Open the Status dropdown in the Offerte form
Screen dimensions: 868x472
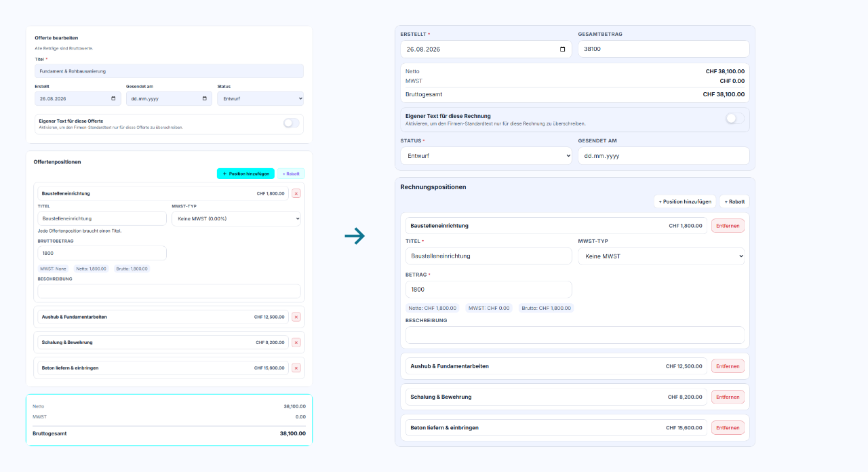[260, 98]
